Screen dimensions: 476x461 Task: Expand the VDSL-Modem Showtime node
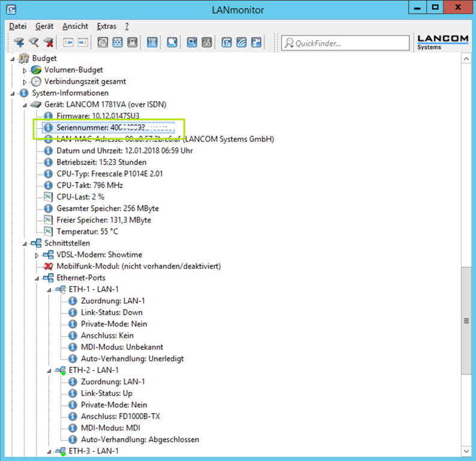point(37,255)
